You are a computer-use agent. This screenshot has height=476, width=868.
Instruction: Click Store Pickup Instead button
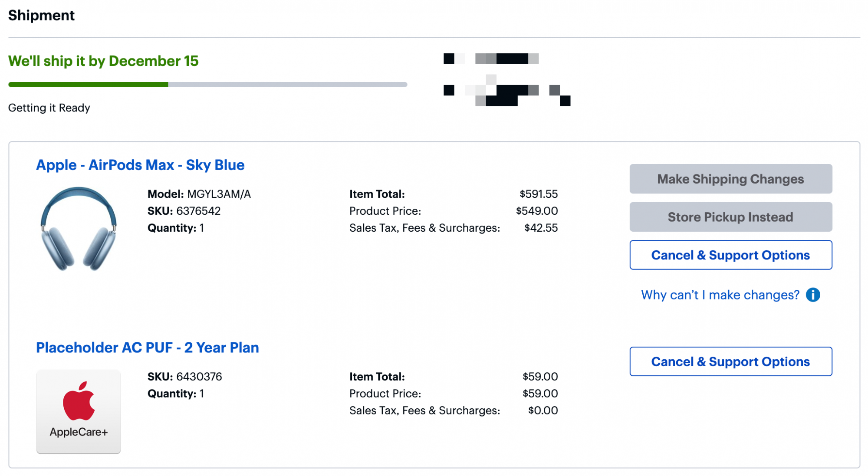(731, 217)
